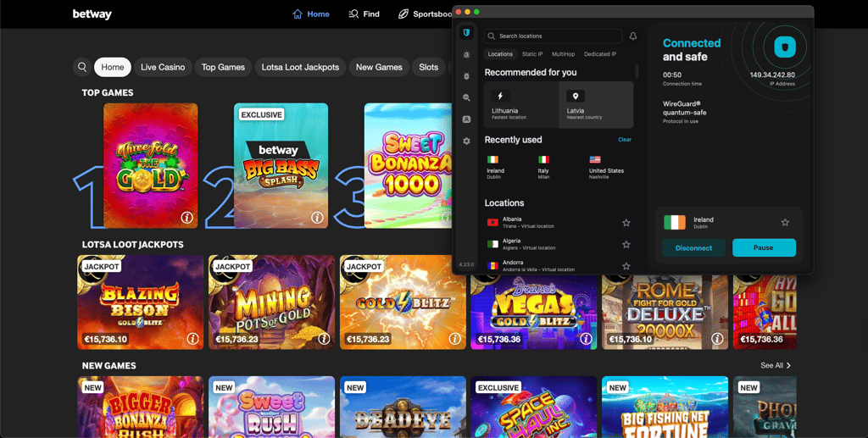
Task: Clear the recently used locations
Action: 625,139
